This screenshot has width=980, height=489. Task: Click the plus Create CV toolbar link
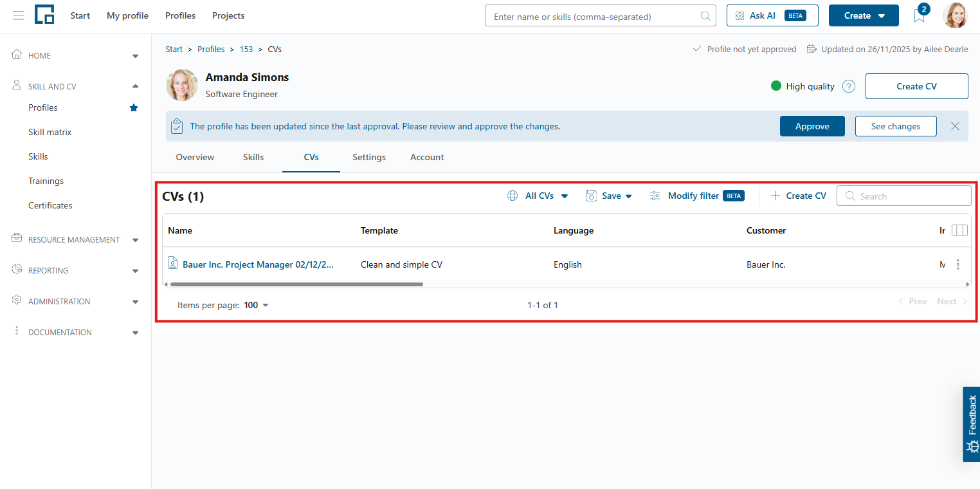point(798,196)
